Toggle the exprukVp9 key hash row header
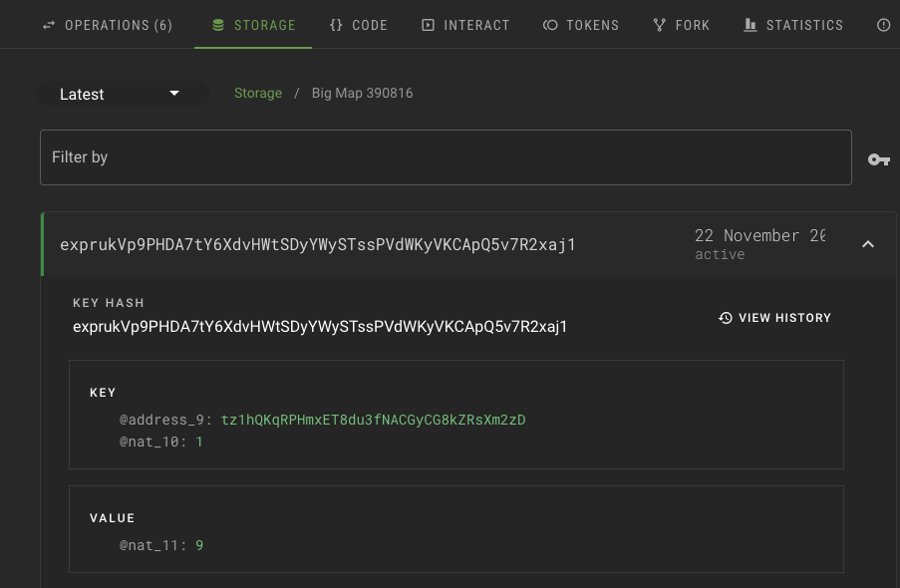This screenshot has height=588, width=900. point(319,244)
